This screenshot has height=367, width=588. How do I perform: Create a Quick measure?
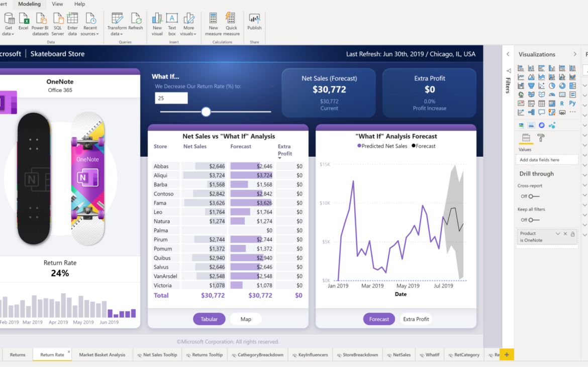point(231,24)
